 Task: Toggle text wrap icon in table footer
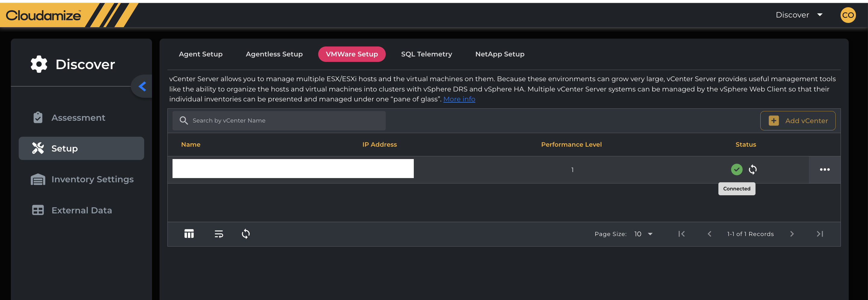click(x=219, y=234)
